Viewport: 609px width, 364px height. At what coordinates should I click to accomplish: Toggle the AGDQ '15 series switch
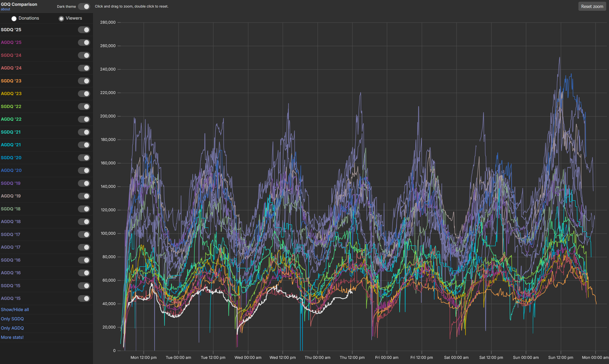(84, 299)
